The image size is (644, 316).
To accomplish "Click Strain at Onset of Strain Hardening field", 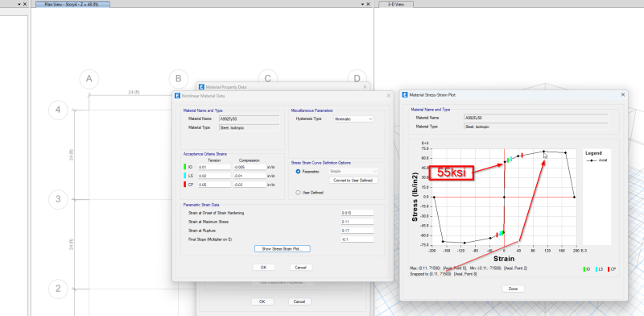I will 357,213.
